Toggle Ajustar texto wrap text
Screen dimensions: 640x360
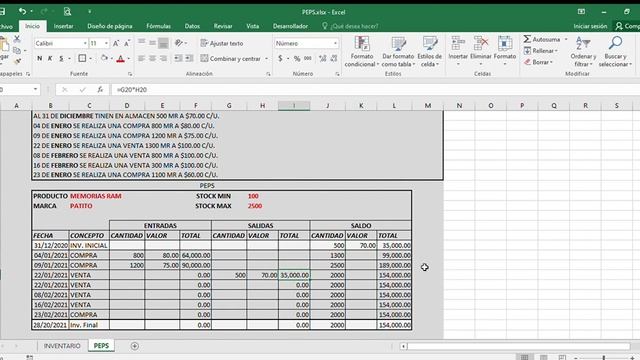pyautogui.click(x=222, y=43)
